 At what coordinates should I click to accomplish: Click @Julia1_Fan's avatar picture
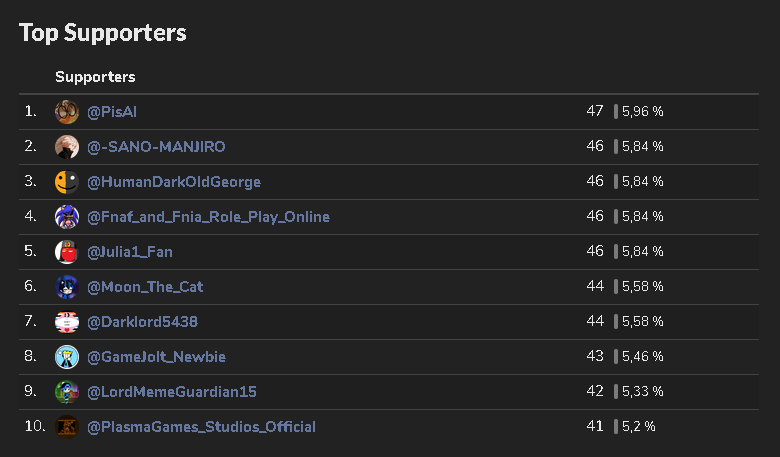pyautogui.click(x=67, y=252)
